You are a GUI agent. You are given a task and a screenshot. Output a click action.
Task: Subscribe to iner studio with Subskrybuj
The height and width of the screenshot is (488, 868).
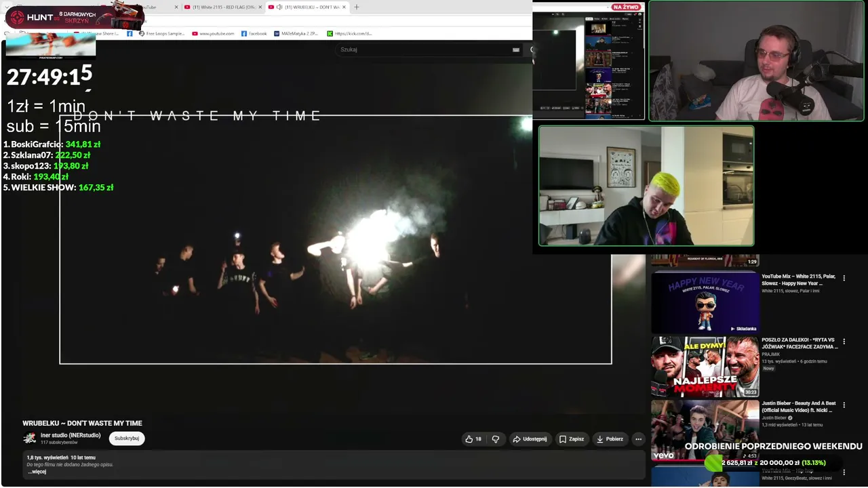[127, 439]
